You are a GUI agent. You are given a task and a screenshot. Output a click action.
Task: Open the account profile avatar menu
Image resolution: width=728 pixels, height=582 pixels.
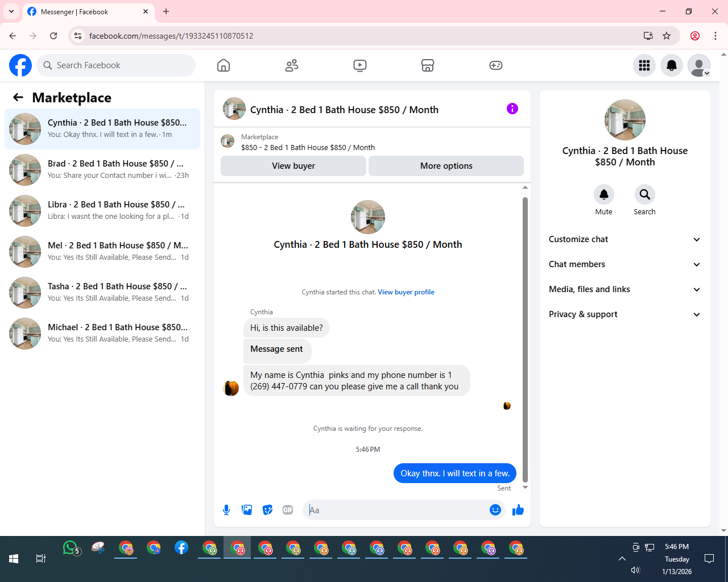[699, 65]
